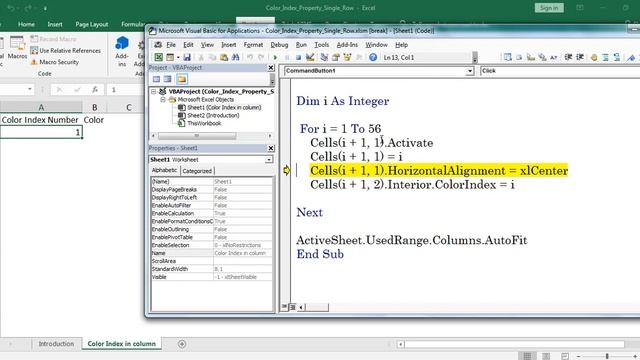Click the Outdent icon in Edit toolbar
Screen dimensions: 640x360
point(580,58)
